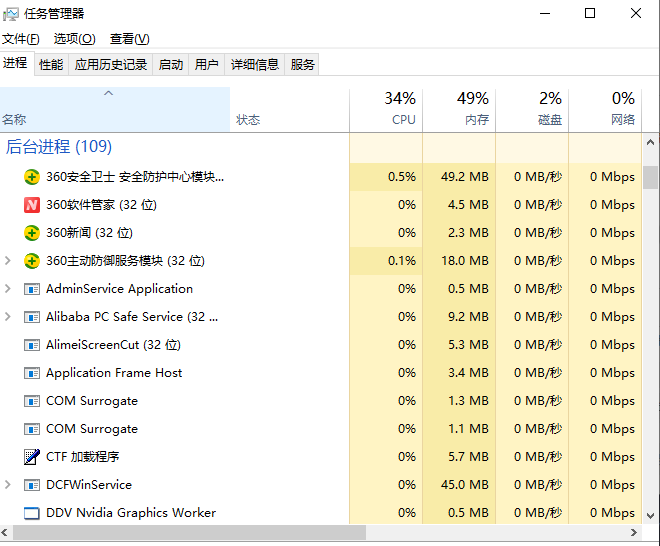Switch to the 性能 tab
The height and width of the screenshot is (546, 660).
(51, 65)
